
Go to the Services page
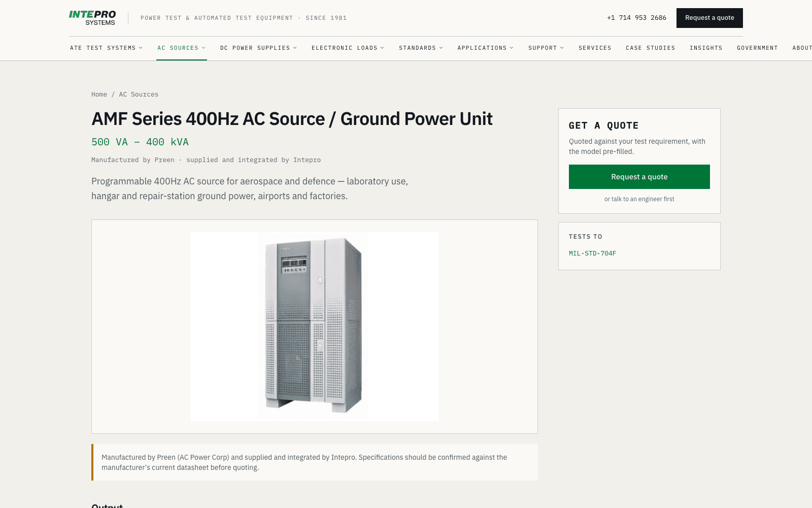(595, 48)
